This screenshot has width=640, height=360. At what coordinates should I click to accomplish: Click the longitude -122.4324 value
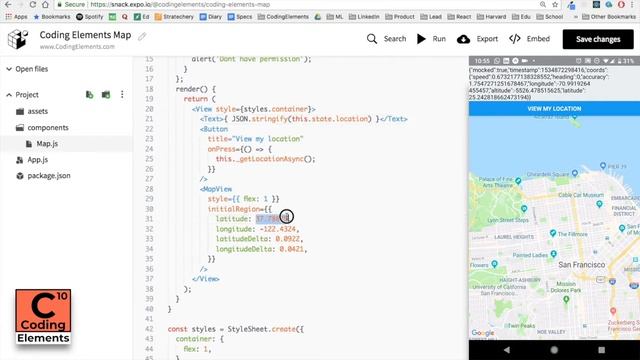point(278,229)
